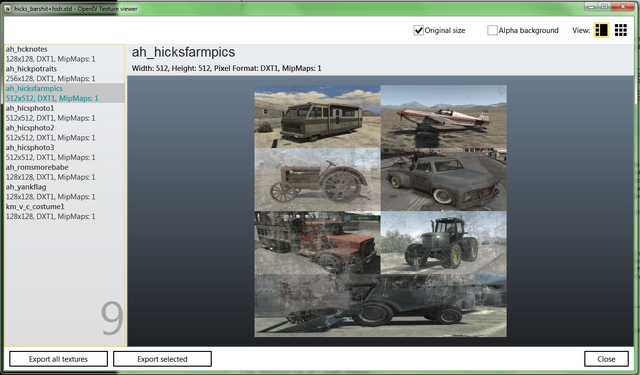Open the ah_hicsphoto2 texture
The image size is (640, 375).
(64, 133)
